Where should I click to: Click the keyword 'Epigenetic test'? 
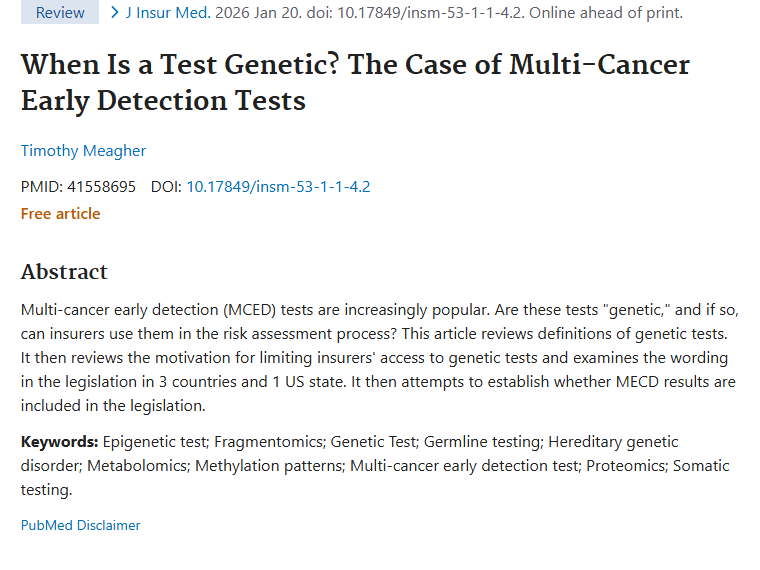point(156,441)
